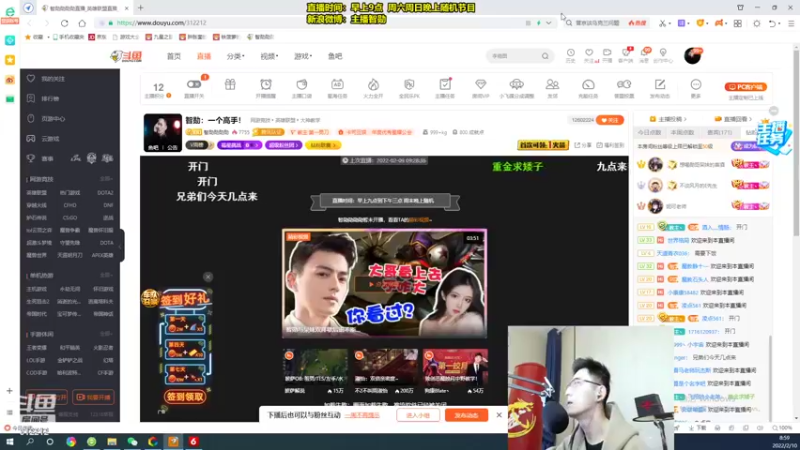Open the browser extensions grid icon
800x450 pixels.
click(x=738, y=23)
